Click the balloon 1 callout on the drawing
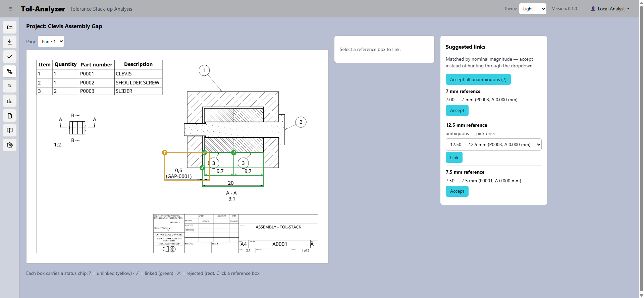 click(204, 70)
